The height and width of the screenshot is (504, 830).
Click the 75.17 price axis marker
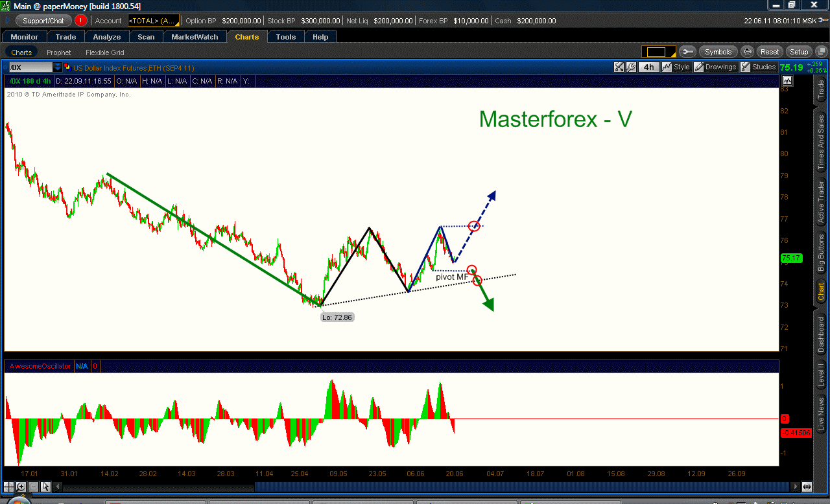coord(792,258)
